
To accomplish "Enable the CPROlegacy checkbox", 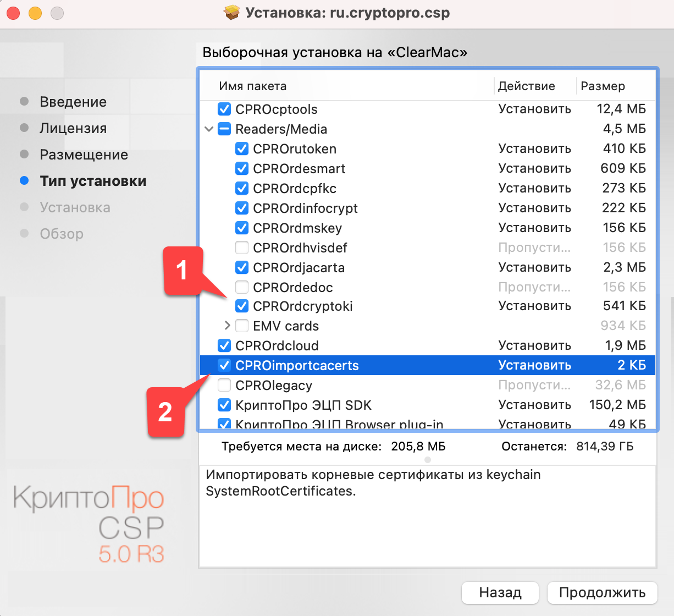I will (x=224, y=385).
